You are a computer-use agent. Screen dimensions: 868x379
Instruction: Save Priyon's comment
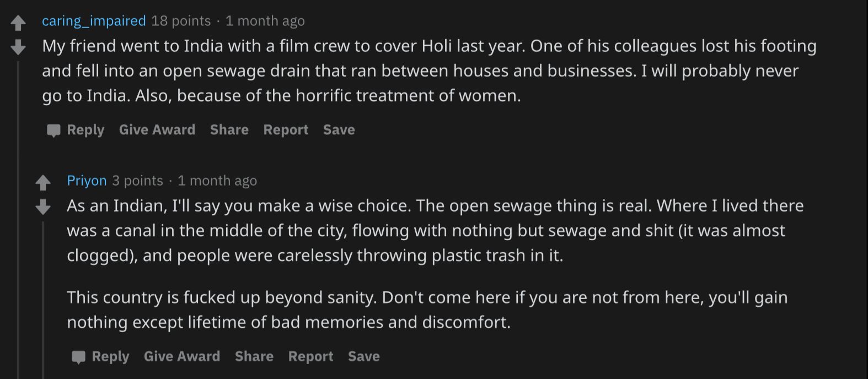364,356
